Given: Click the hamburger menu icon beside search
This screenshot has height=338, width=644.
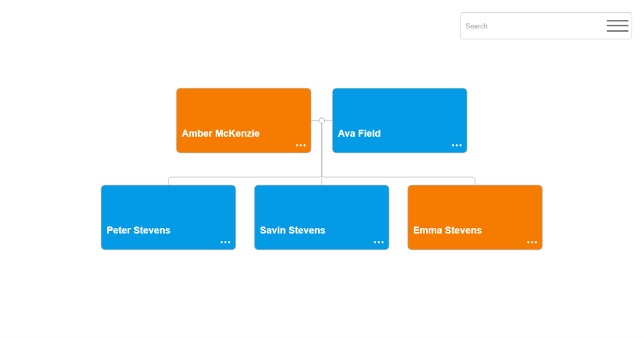Looking at the screenshot, I should tap(617, 25).
